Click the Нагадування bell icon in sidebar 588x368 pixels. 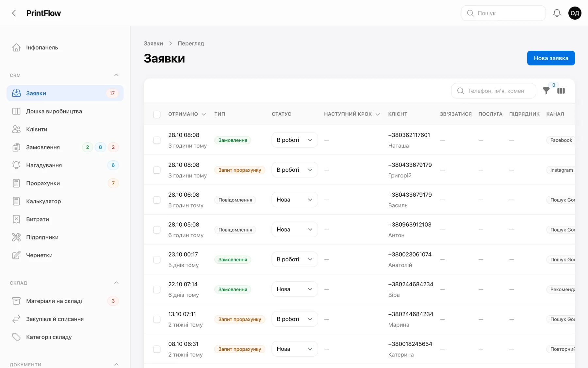pyautogui.click(x=16, y=165)
